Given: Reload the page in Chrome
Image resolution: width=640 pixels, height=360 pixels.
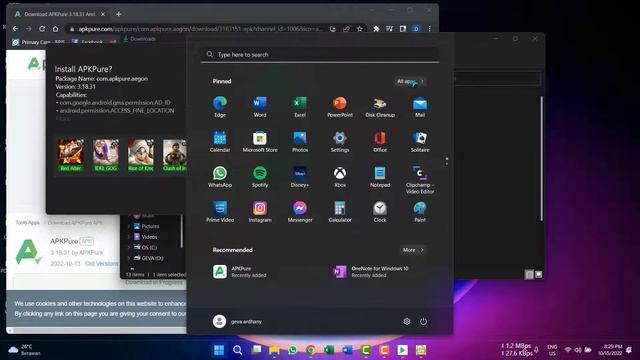Looking at the screenshot, I should (x=42, y=29).
